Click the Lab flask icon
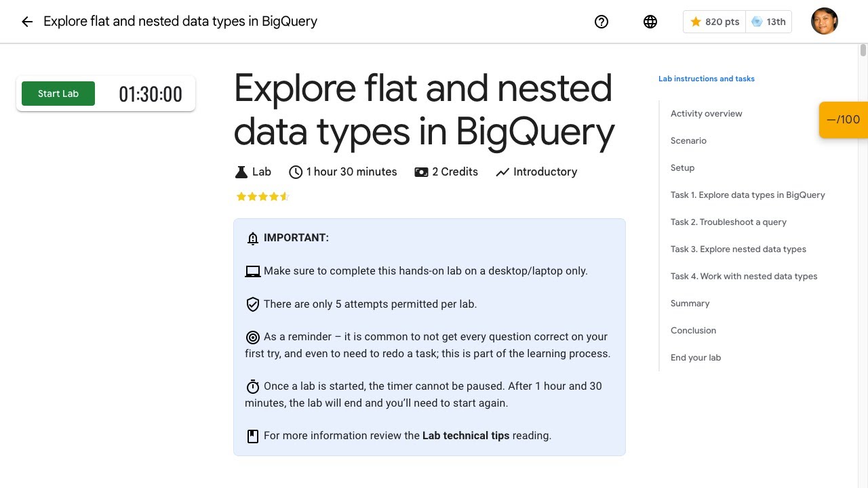This screenshot has height=488, width=868. (241, 172)
